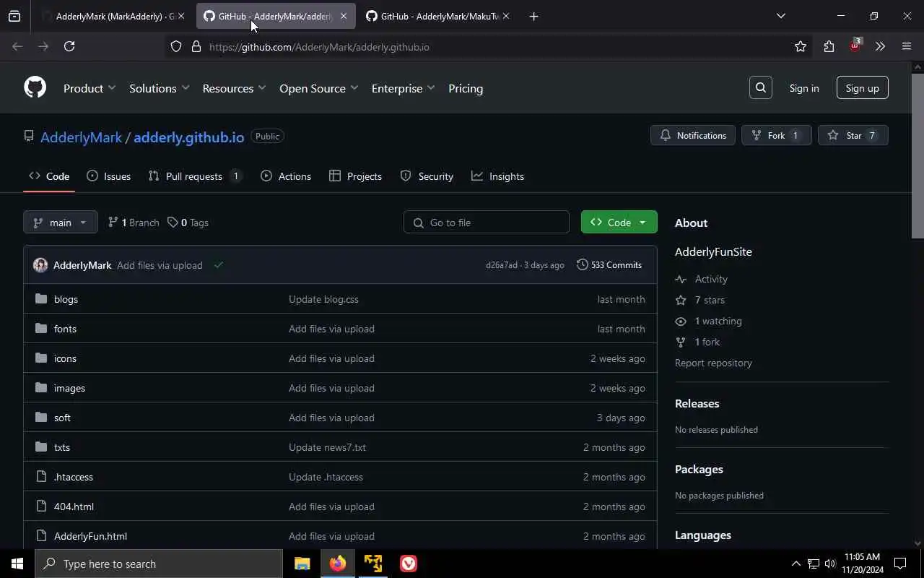The width and height of the screenshot is (924, 578).
Task: Click the volume speaker tray icon
Action: click(830, 564)
